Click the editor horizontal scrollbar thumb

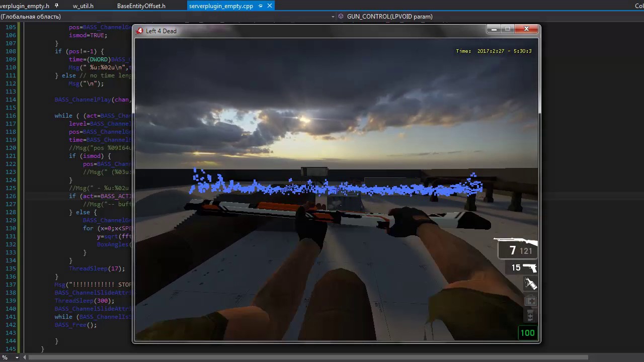pos(308,357)
